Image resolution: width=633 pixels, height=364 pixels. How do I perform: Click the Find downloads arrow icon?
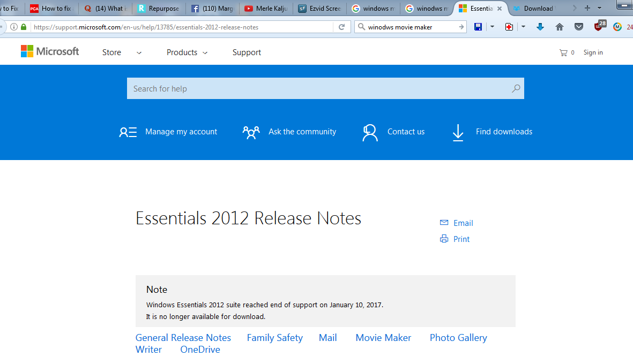coord(458,133)
